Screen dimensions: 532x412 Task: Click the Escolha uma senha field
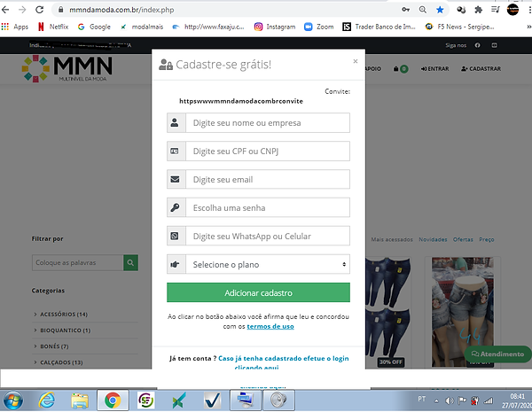(x=268, y=207)
